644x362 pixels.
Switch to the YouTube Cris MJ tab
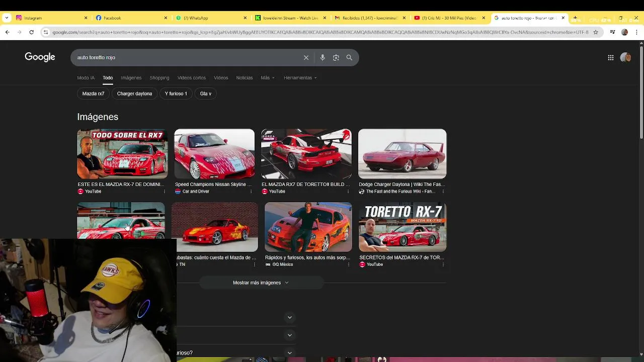click(x=449, y=18)
